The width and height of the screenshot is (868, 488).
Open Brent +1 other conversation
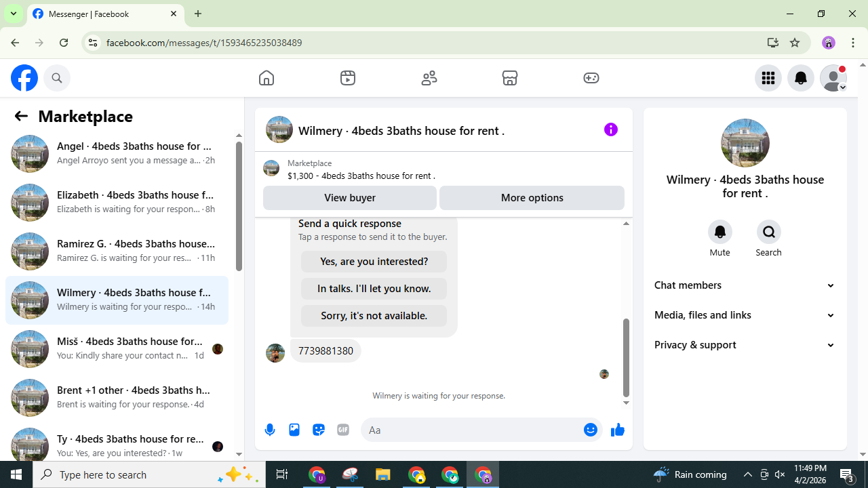coord(117,398)
